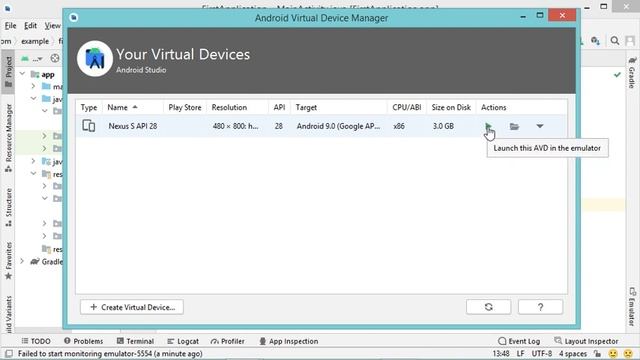This screenshot has height=360, width=640.
Task: Open the Emulator side panel tab
Action: coord(632,307)
